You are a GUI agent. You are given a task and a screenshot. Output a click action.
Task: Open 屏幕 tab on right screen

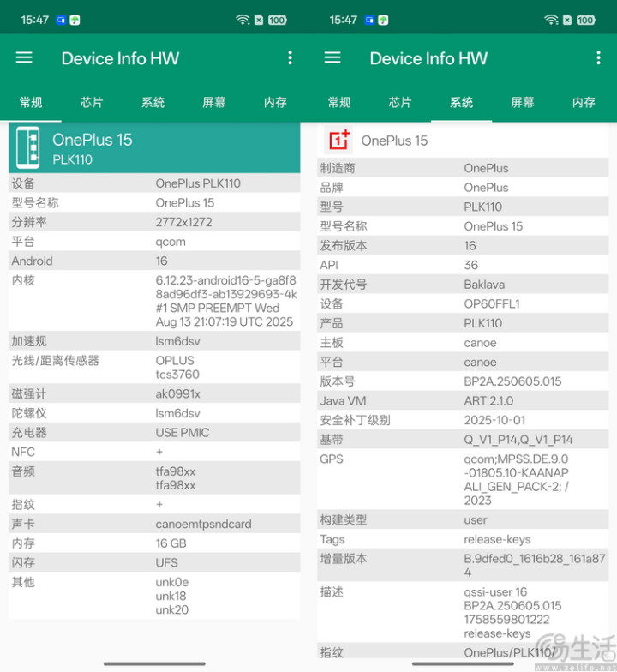(x=523, y=102)
